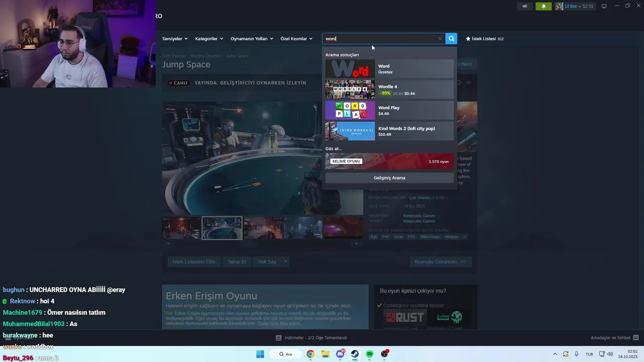The width and height of the screenshot is (644, 362).
Task: Click the Yok Say button
Action: (x=267, y=261)
